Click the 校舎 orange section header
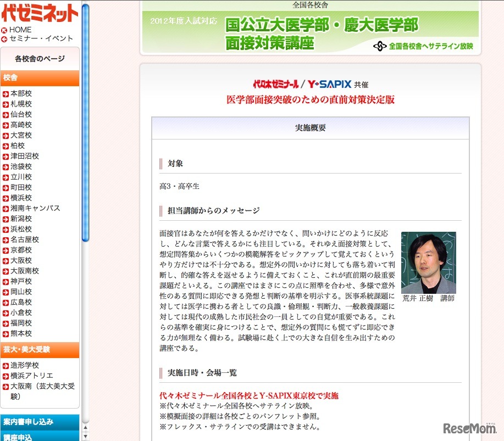This screenshot has width=504, height=441. [40, 78]
